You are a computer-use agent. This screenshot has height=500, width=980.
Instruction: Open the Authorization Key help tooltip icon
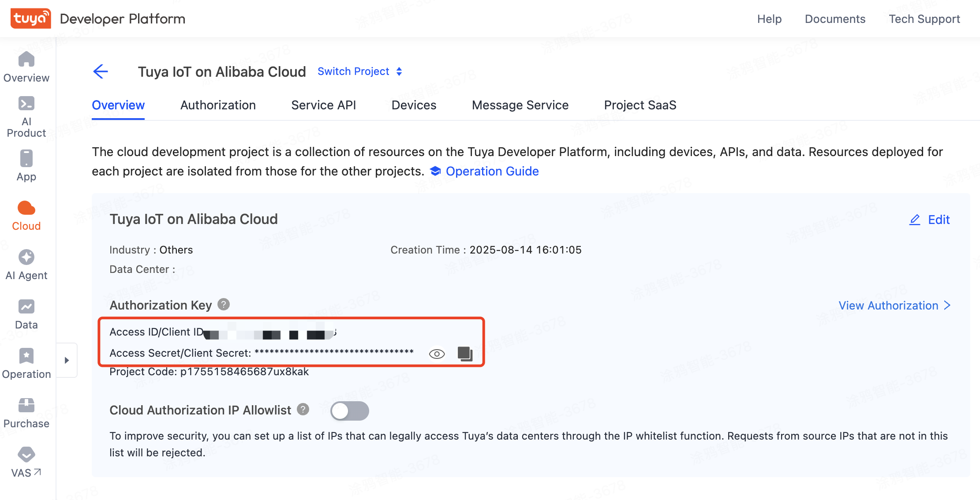[223, 304]
